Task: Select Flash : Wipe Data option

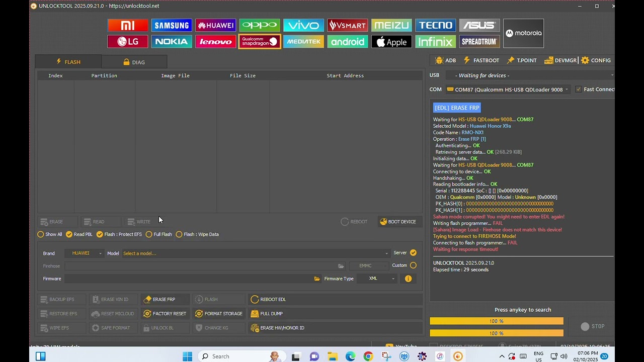Action: (197, 234)
